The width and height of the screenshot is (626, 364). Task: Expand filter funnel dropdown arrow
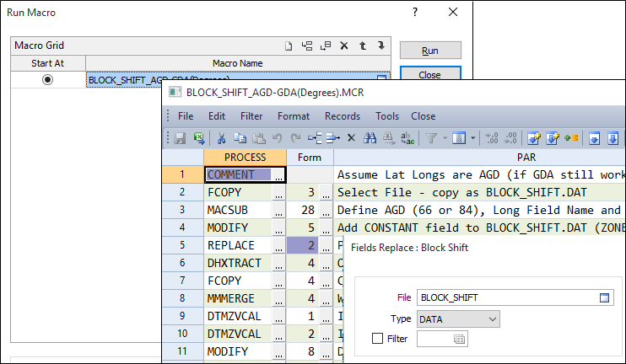click(445, 138)
